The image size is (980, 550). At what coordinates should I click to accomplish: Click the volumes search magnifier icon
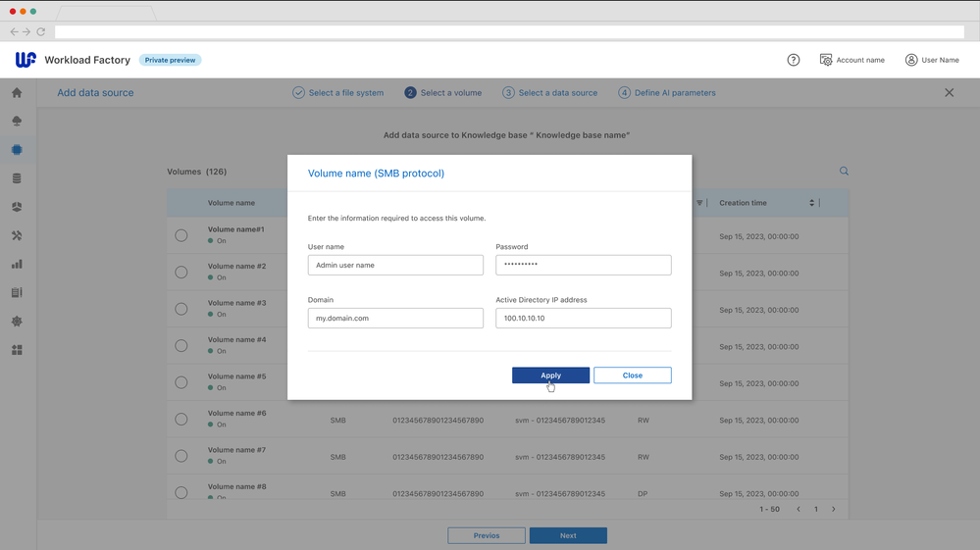click(x=844, y=172)
